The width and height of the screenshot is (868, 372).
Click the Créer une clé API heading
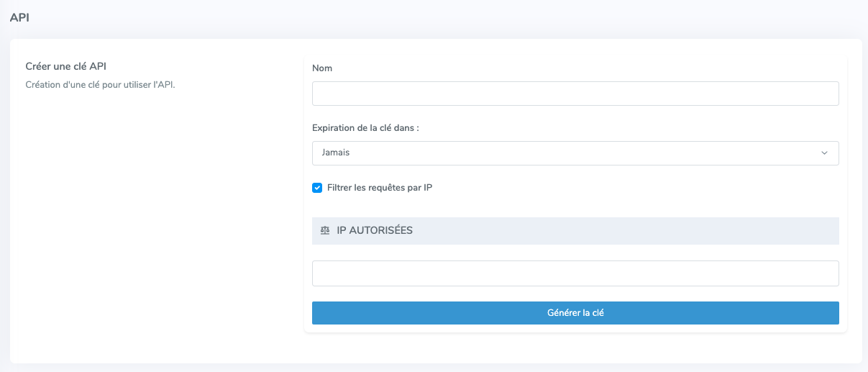[66, 67]
